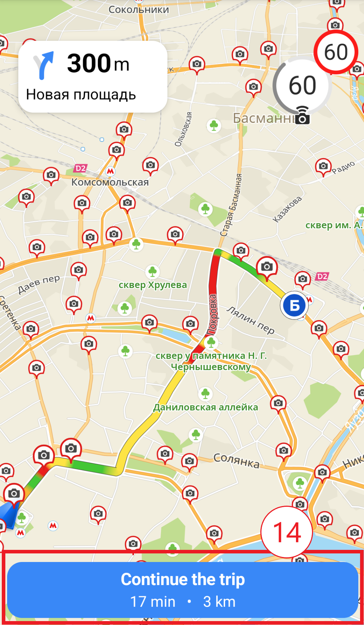The image size is (364, 625).
Task: Select the сквер Хрулева park label
Action: (153, 285)
